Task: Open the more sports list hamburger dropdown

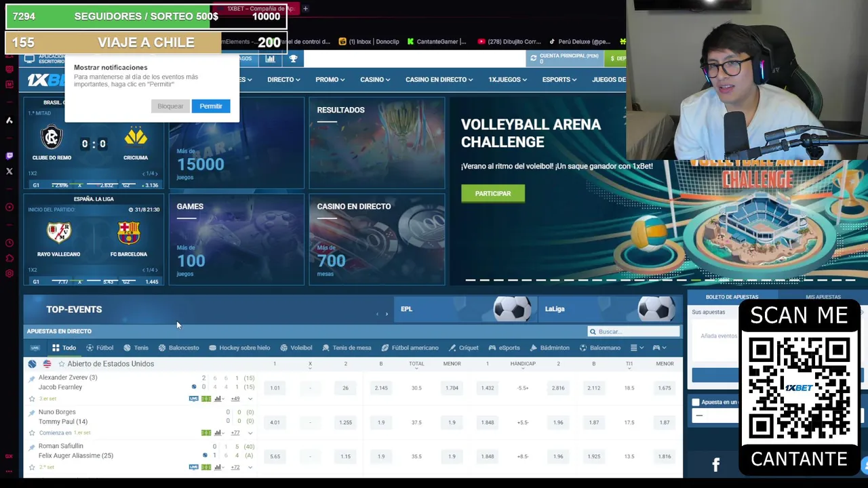Action: coord(636,348)
